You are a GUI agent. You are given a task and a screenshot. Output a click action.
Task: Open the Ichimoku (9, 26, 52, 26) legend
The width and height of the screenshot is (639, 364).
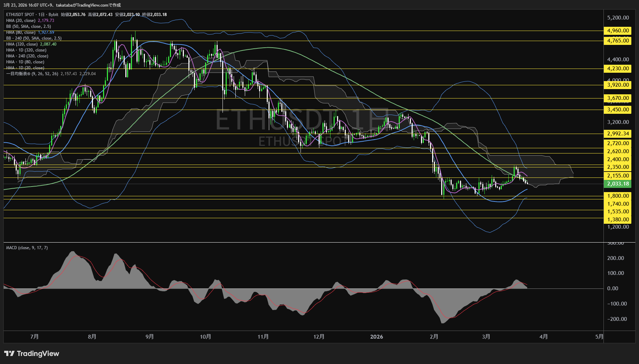click(32, 74)
